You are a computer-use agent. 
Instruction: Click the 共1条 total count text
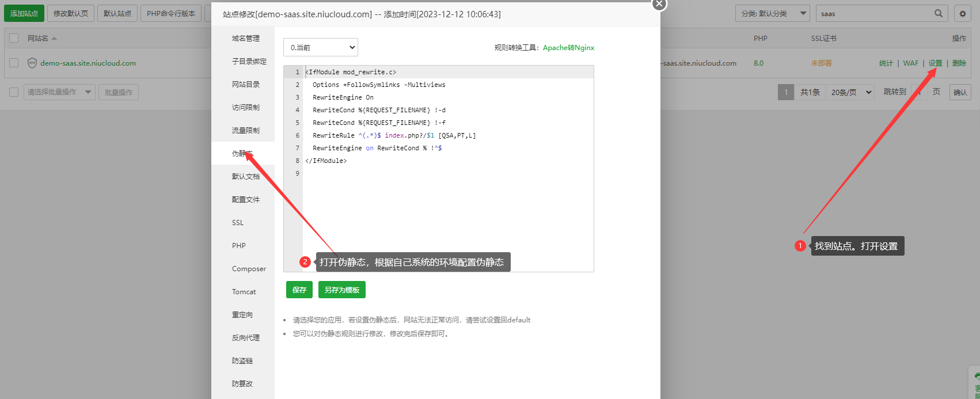(x=810, y=92)
